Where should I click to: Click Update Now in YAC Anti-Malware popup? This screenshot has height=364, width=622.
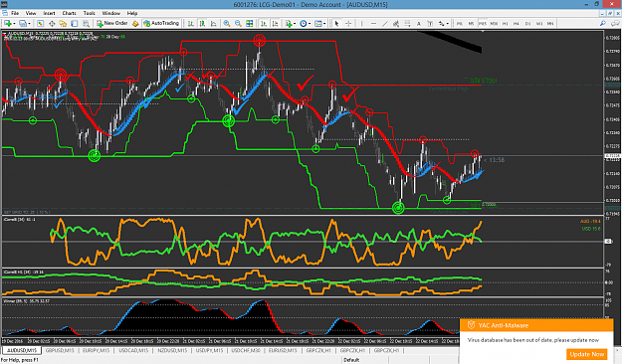tap(587, 354)
